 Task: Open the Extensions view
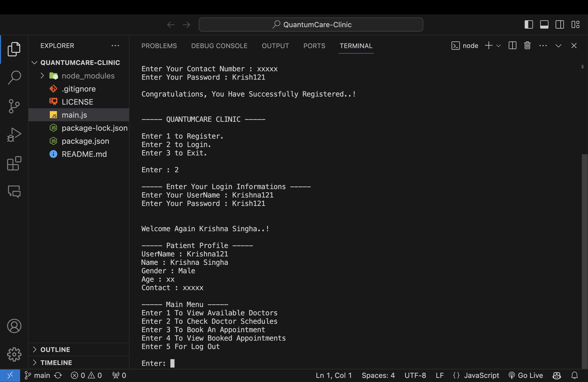[14, 163]
